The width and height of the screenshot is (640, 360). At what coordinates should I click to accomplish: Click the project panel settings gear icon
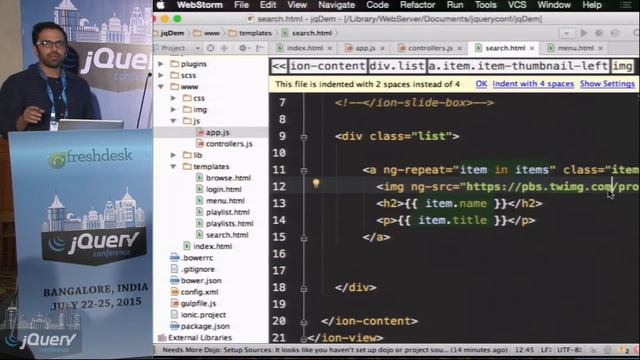[x=243, y=48]
